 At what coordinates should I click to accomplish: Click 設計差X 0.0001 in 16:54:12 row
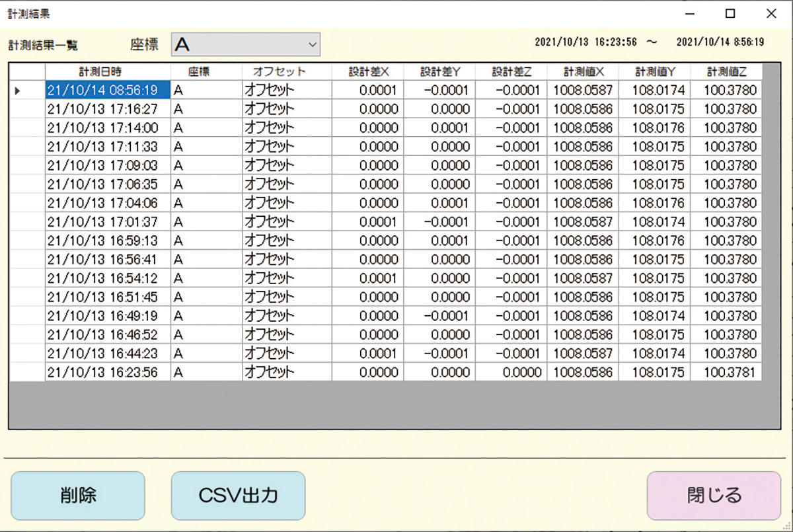(x=368, y=278)
